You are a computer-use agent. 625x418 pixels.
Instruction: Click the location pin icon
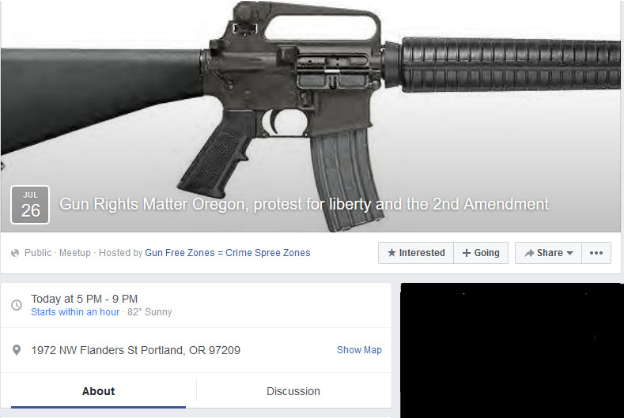pyautogui.click(x=16, y=350)
